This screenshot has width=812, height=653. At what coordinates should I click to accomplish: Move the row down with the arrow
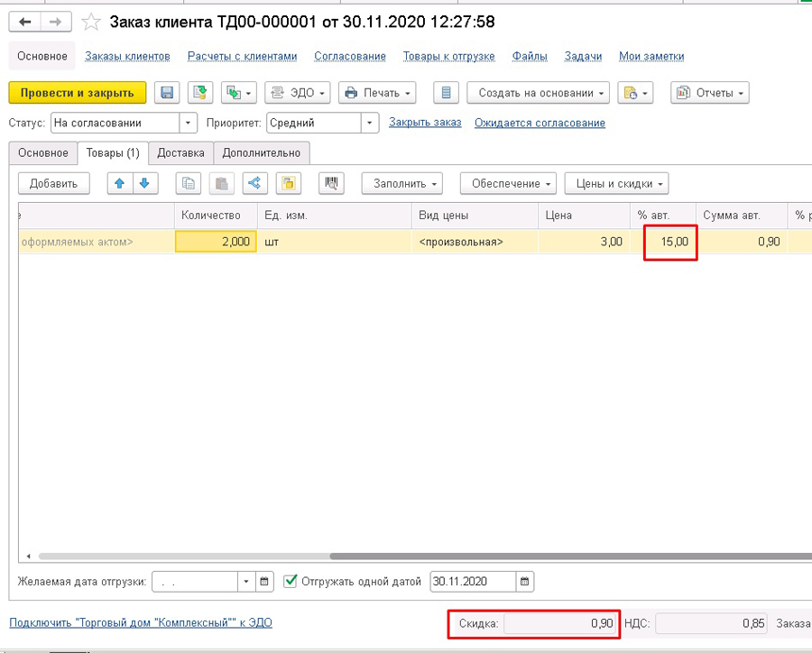(x=143, y=184)
